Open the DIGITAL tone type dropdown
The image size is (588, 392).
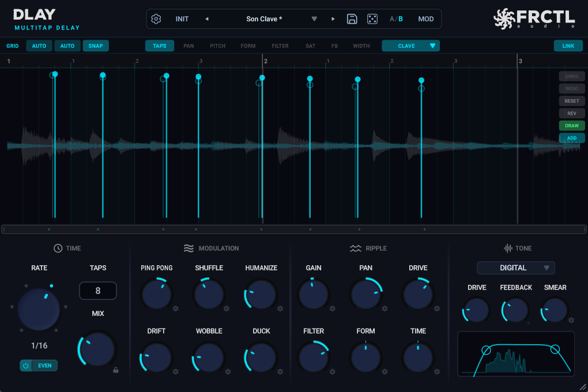pyautogui.click(x=515, y=268)
